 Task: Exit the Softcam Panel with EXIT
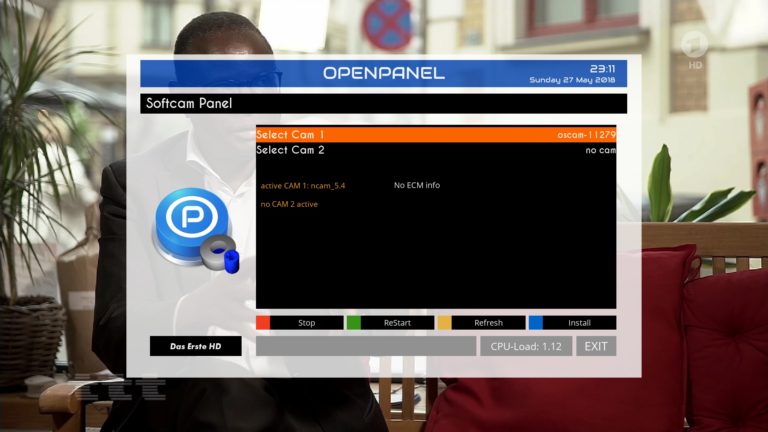coord(596,346)
